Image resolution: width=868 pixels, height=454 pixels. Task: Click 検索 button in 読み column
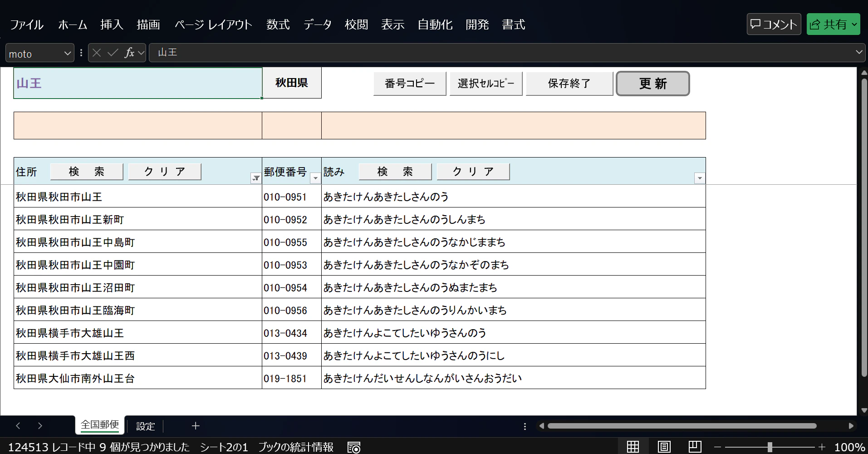pyautogui.click(x=395, y=172)
